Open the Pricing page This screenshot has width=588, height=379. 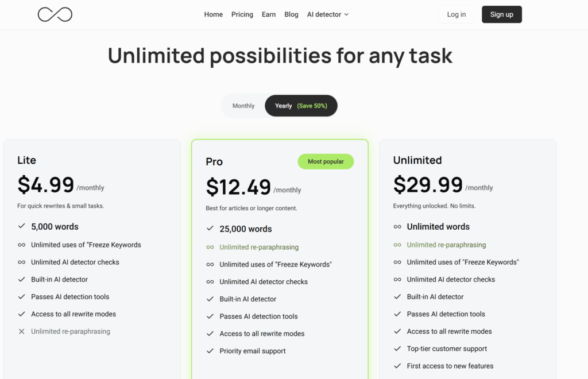click(242, 14)
